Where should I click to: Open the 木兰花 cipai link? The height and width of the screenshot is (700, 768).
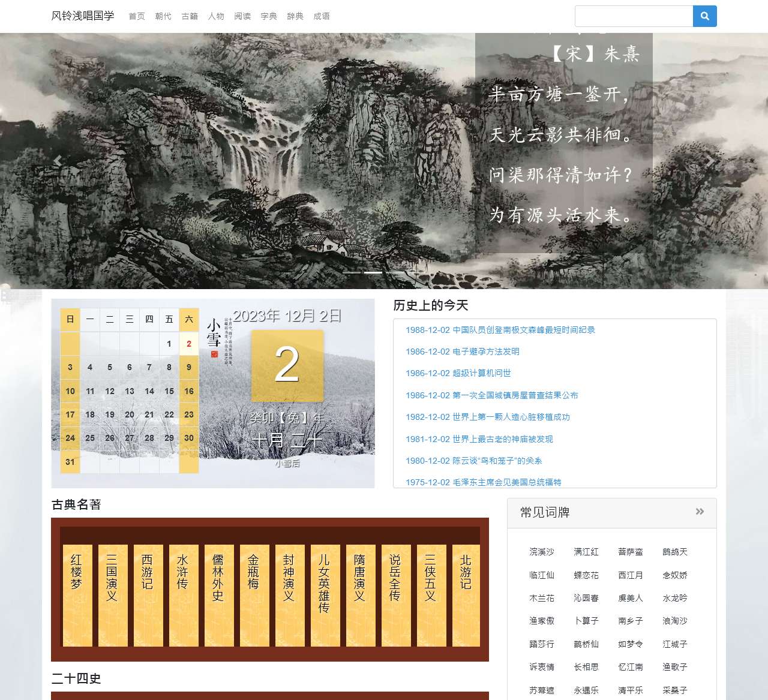[x=542, y=598]
